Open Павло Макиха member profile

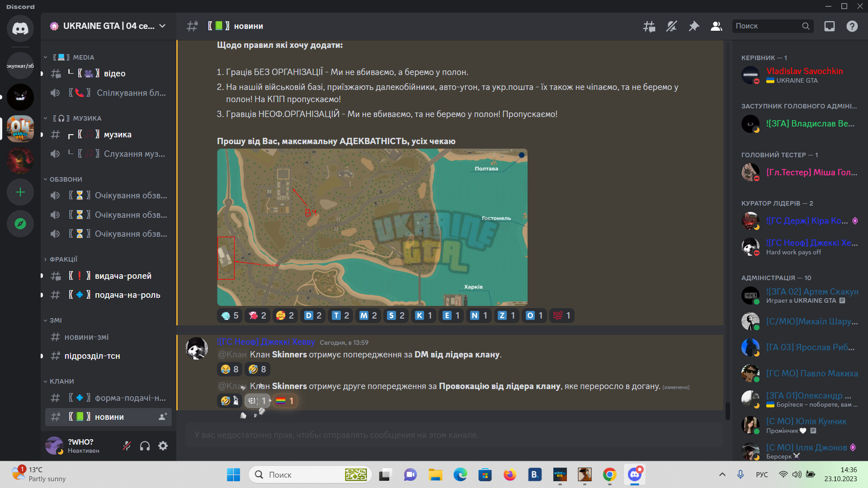799,373
